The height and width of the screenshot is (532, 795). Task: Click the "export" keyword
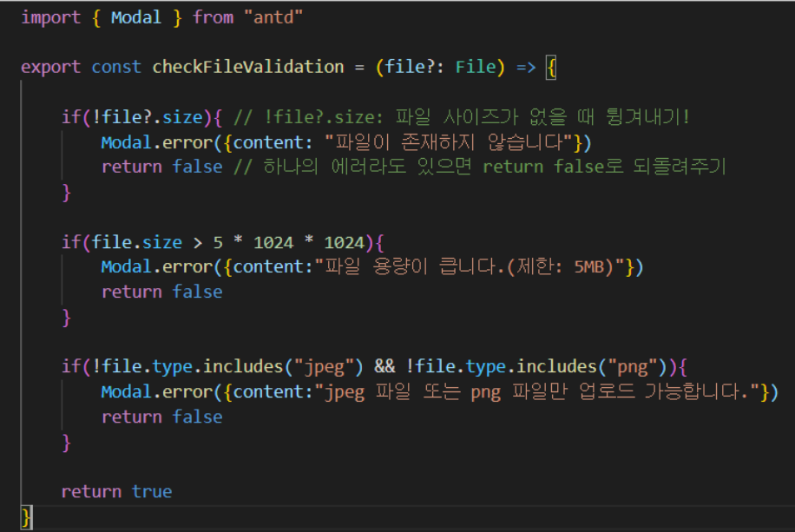click(x=50, y=67)
